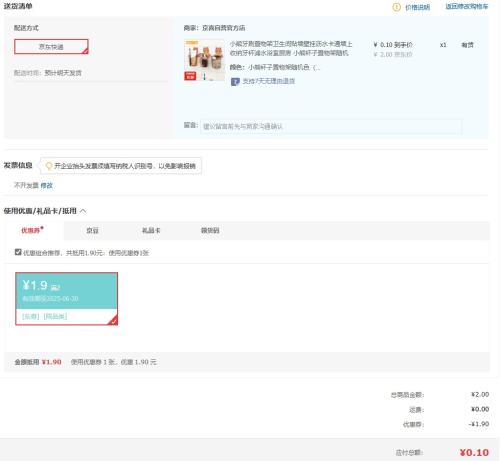Click 修改 to edit invoice settings
500x461 pixels.
[46, 186]
